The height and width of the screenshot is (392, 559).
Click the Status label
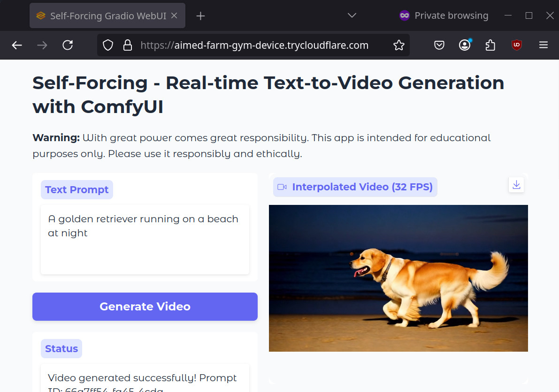click(61, 348)
